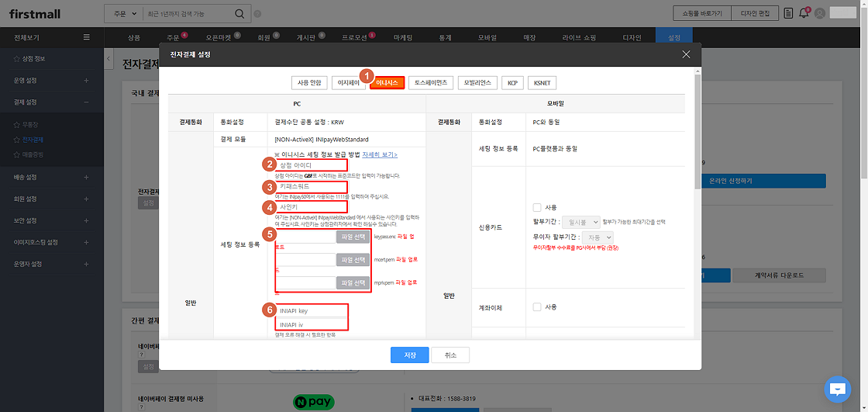Select the 모빌리언스 PG option
The width and height of the screenshot is (868, 412).
click(x=477, y=82)
